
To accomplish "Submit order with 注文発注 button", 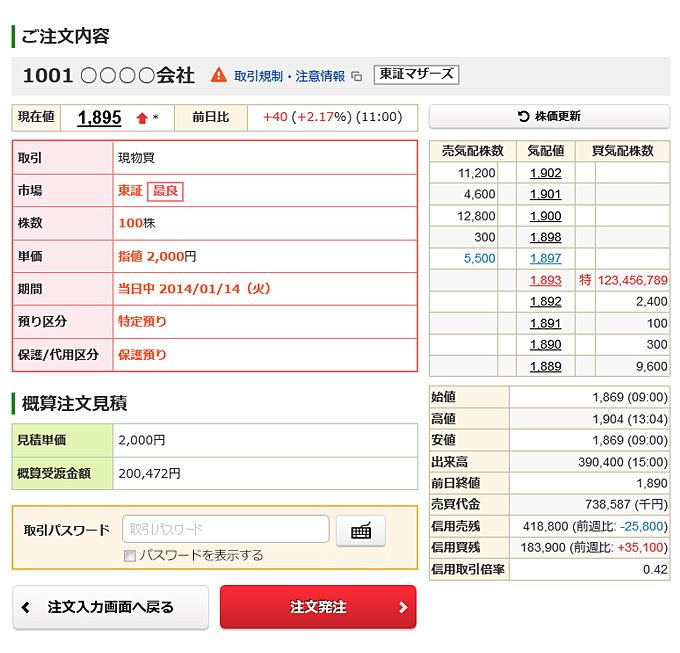I will coord(318,607).
